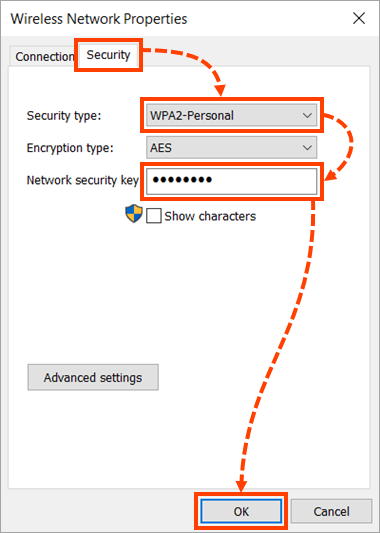Switch to the Connection tab
Image resolution: width=380 pixels, height=533 pixels.
(44, 57)
